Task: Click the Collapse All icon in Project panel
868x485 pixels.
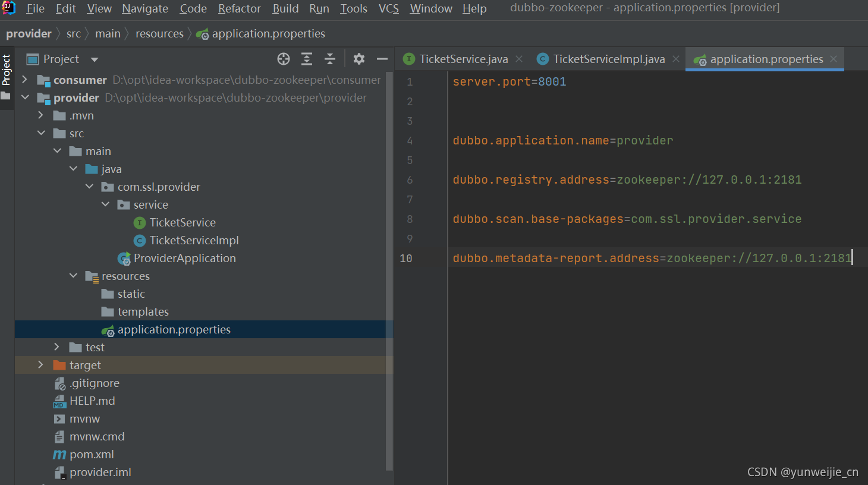Action: (x=330, y=59)
